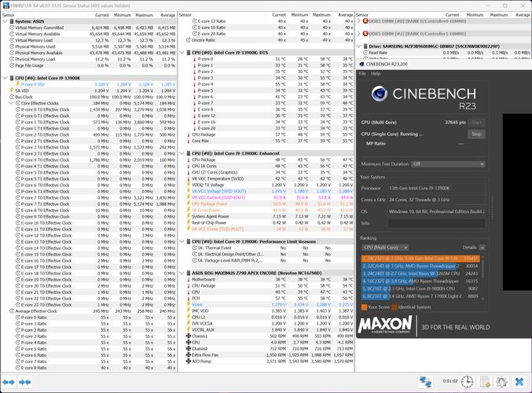
Task: Select the Physical Memory Used row
Action: click(89, 46)
